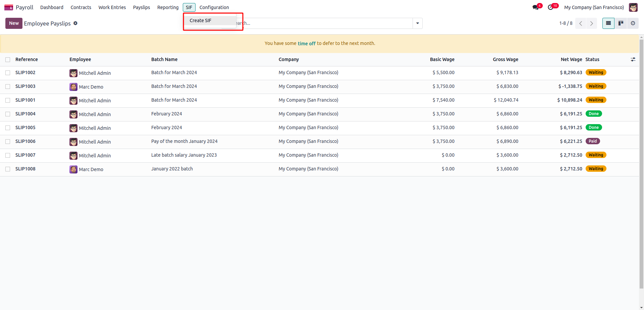Follow the time off link

[307, 44]
